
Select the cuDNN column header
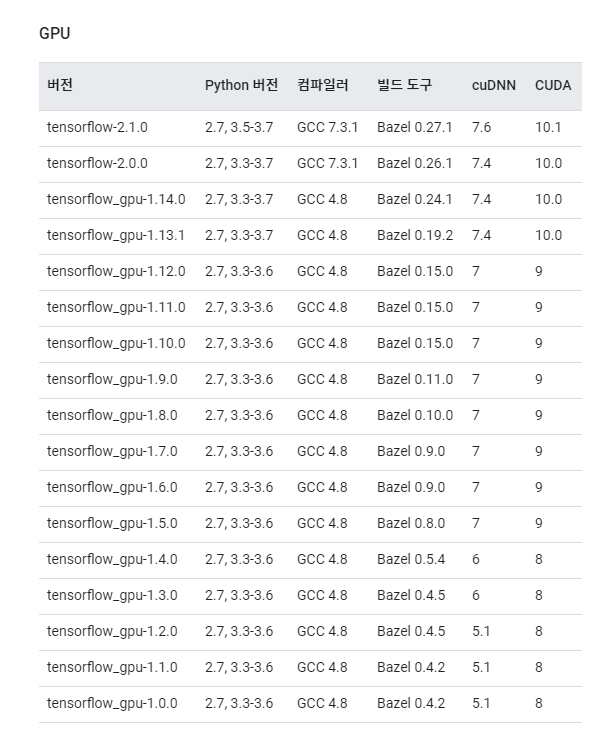pyautogui.click(x=494, y=85)
